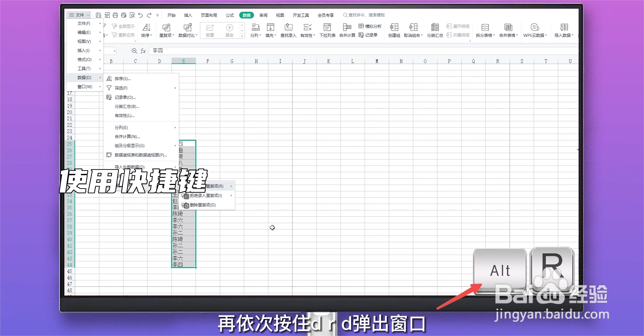Screen dimensions: 644x336
Task: Click the 记录单 form button in ribbon
Action: coord(368,35)
